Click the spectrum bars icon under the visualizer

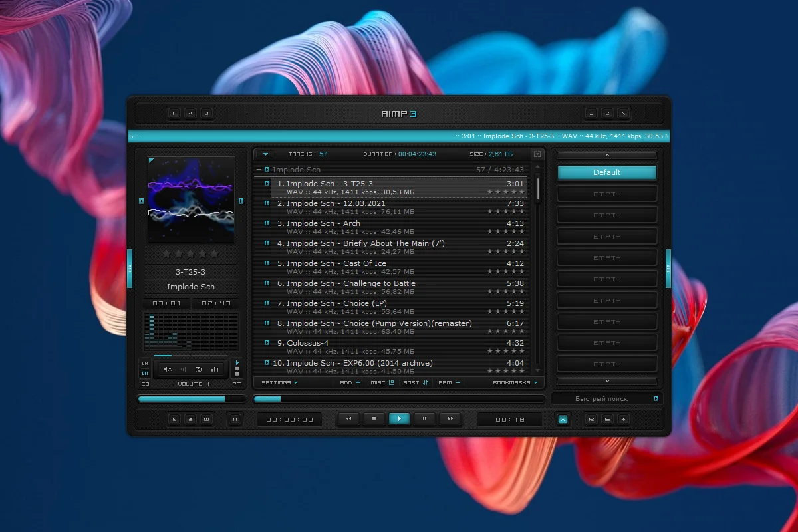pyautogui.click(x=215, y=369)
